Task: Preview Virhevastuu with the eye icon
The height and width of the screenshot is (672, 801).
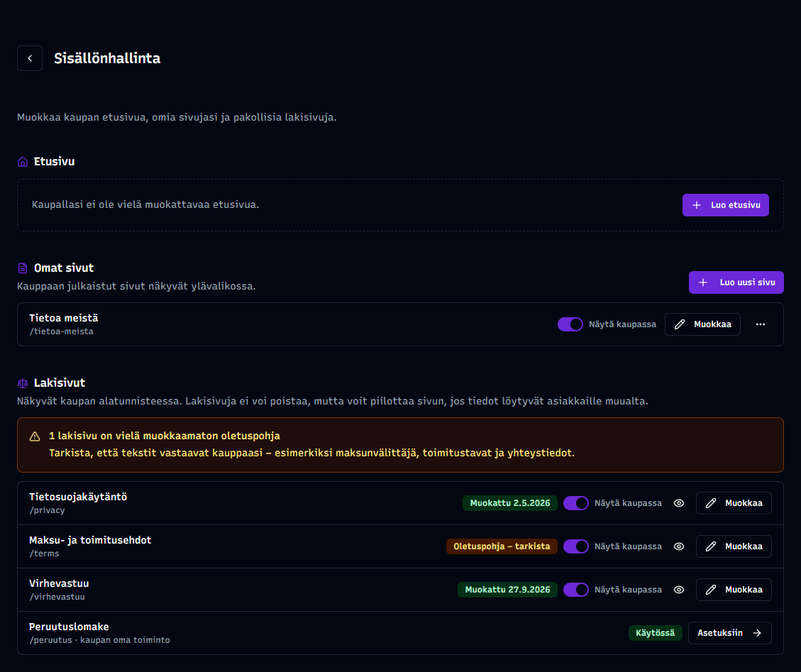Action: [679, 590]
